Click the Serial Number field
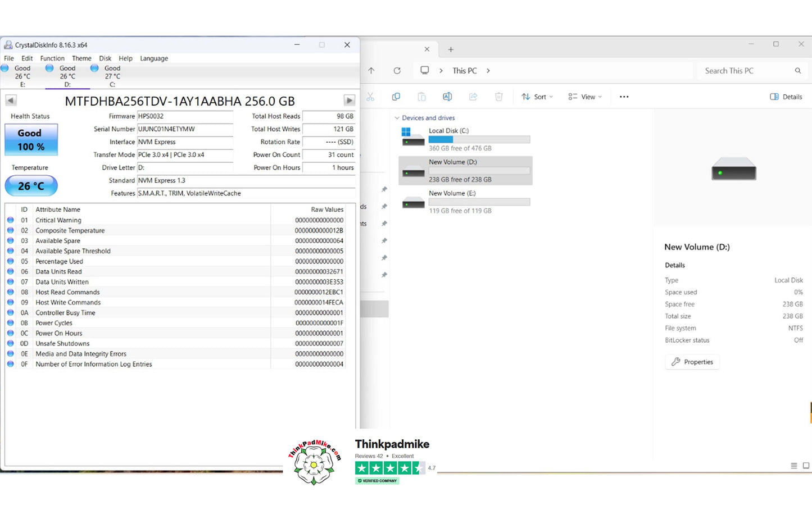This screenshot has height=510, width=812. (x=185, y=129)
